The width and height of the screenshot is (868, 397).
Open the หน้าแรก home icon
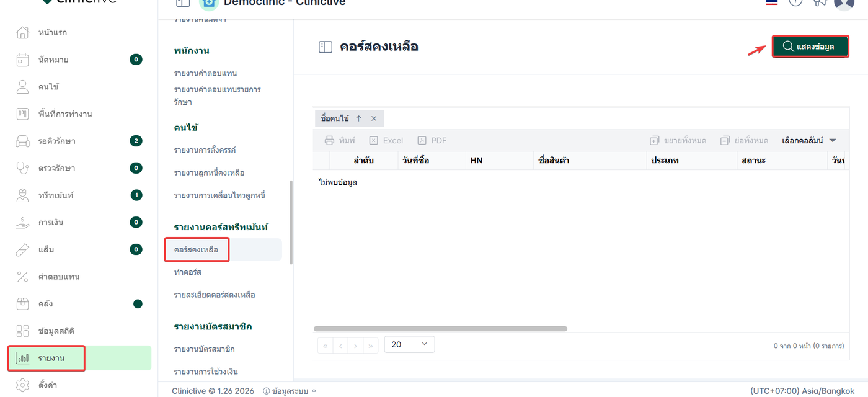(22, 32)
